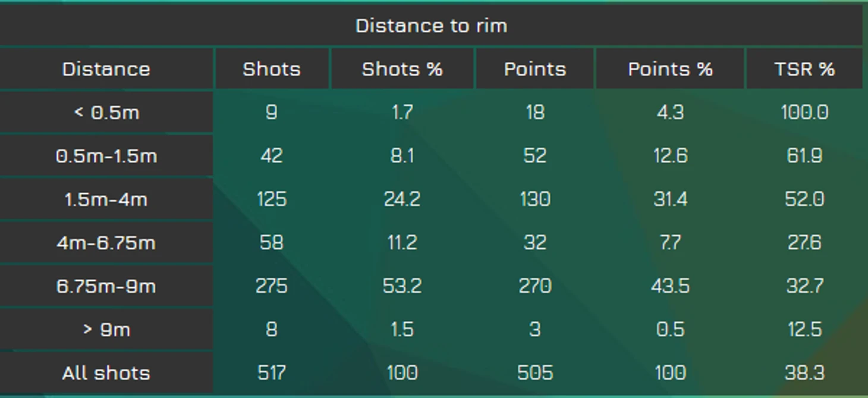
Task: Select the 275 shots cell
Action: [x=272, y=286]
